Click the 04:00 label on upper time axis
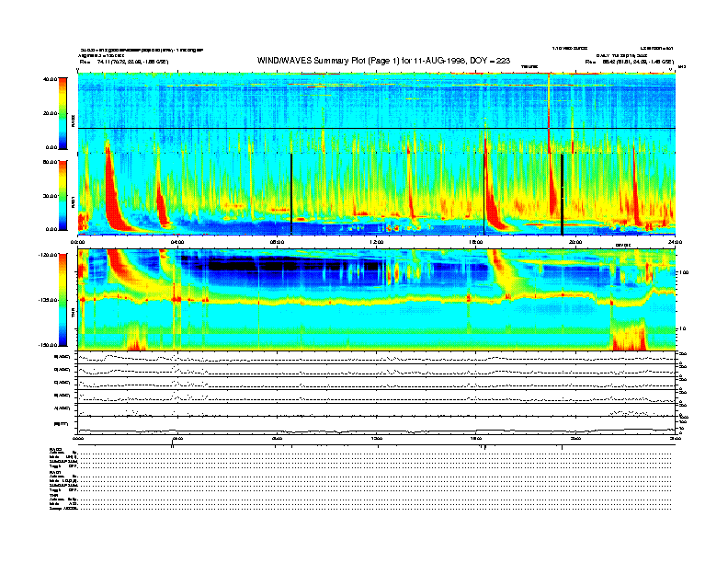Screen dimensions: 728x563 tap(177, 242)
